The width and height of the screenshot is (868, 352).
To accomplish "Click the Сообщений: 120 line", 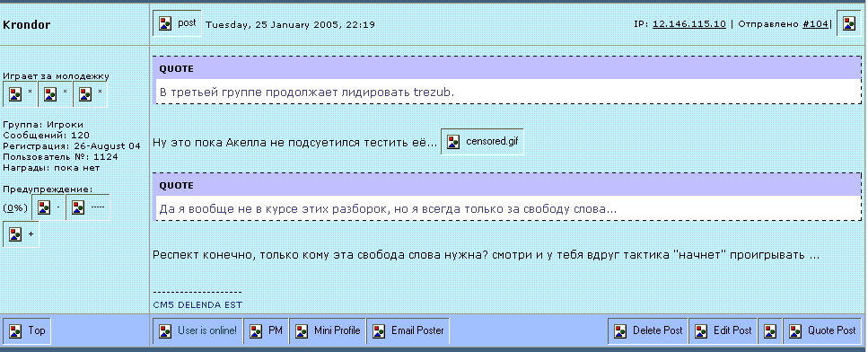I will 47,135.
